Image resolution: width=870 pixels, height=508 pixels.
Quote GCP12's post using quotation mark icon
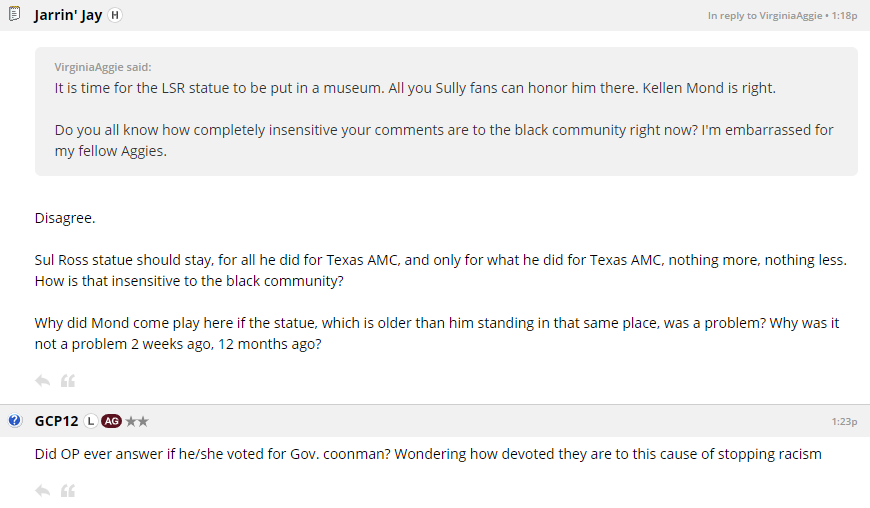tap(68, 491)
